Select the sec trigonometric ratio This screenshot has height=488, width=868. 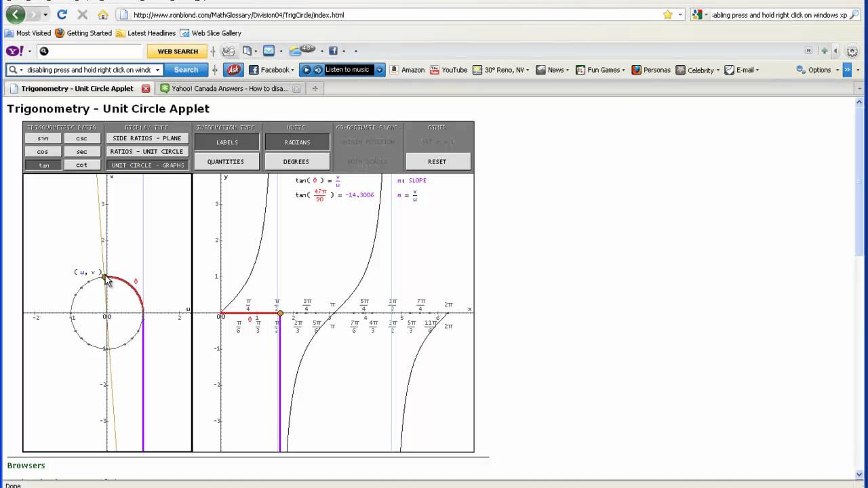point(81,152)
